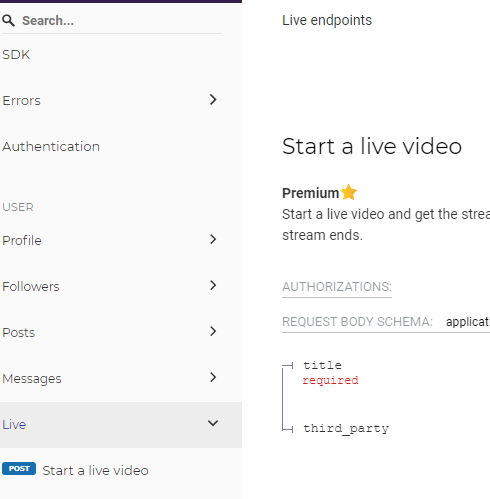Screen dimensions: 490x499
Task: Go to the Authentication section
Action: coord(51,147)
